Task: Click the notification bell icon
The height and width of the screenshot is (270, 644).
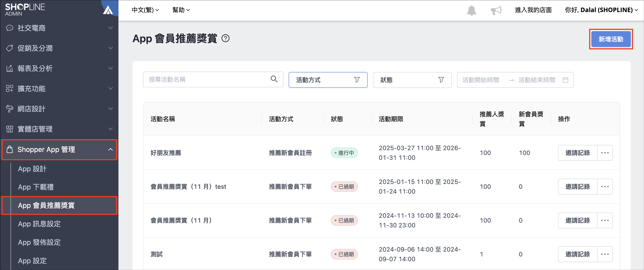Action: [471, 10]
